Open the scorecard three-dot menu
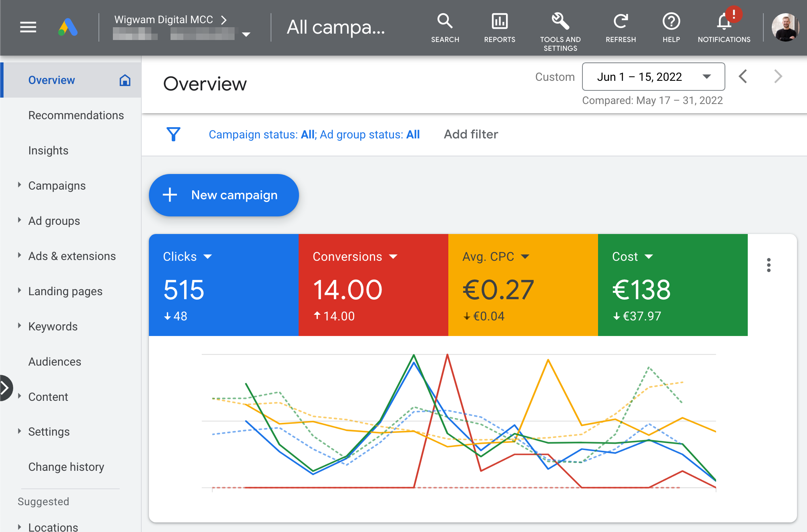 point(769,265)
